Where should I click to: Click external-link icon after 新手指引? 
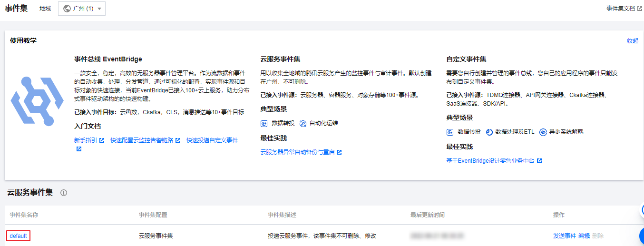(x=102, y=140)
